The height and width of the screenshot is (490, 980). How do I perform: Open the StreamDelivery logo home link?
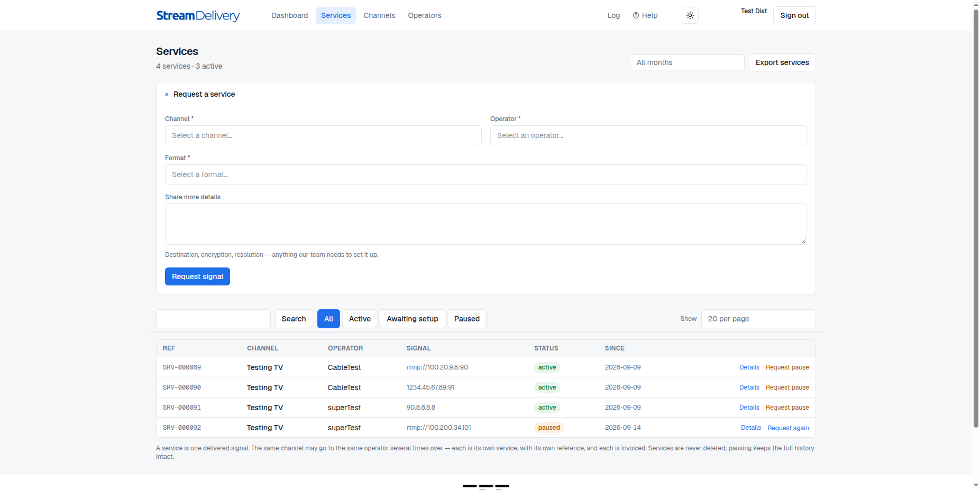click(198, 15)
